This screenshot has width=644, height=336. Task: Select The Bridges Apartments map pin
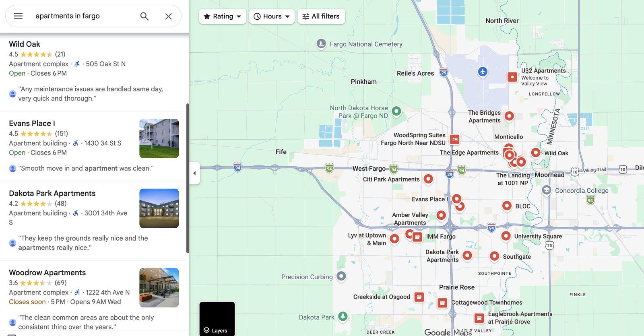[x=509, y=116]
